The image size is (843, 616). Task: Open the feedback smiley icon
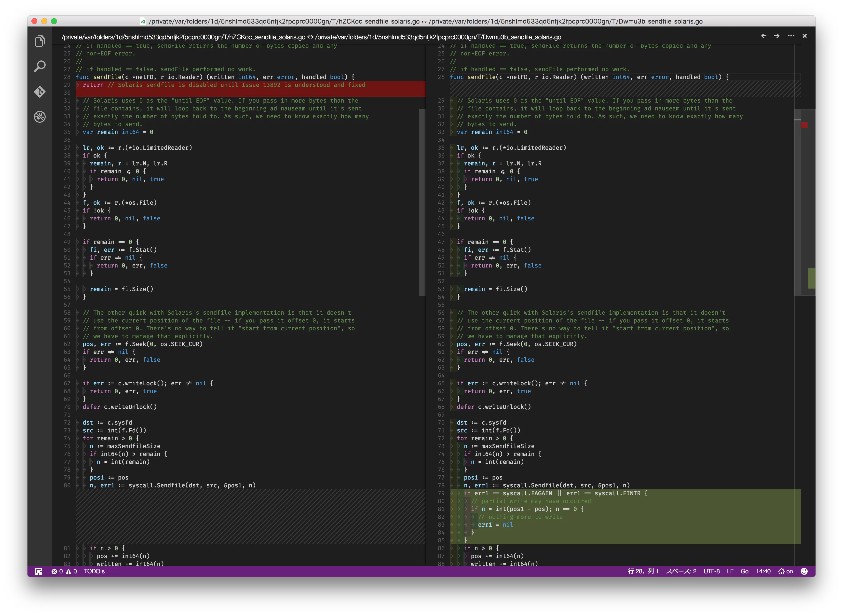click(x=804, y=571)
